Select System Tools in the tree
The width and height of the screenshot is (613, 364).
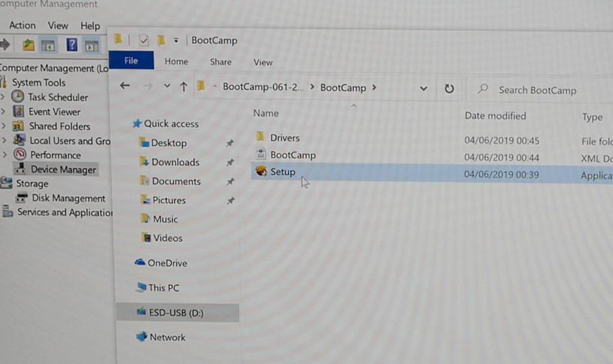pyautogui.click(x=38, y=83)
